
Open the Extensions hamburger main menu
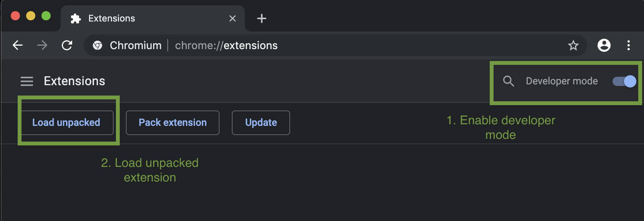27,81
